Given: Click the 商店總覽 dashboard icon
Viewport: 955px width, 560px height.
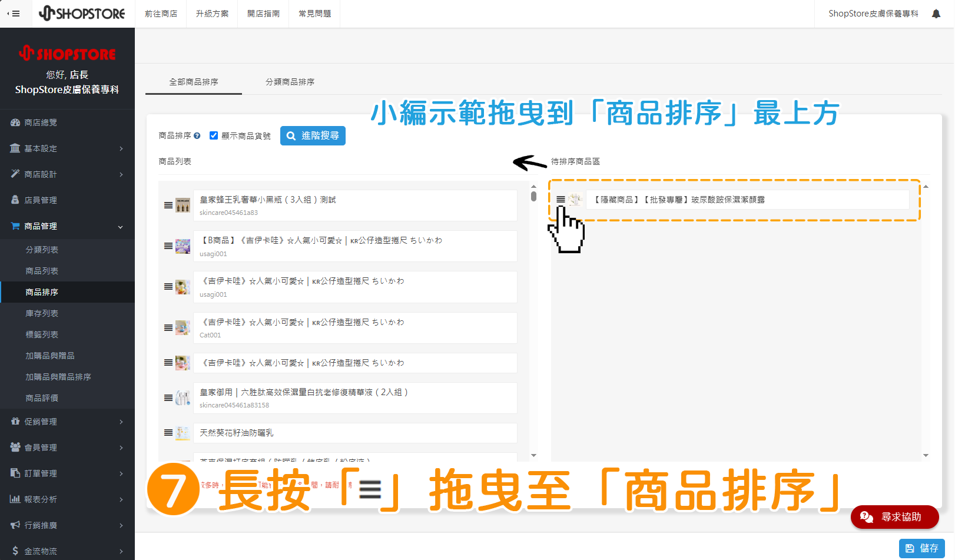Looking at the screenshot, I should [x=15, y=122].
